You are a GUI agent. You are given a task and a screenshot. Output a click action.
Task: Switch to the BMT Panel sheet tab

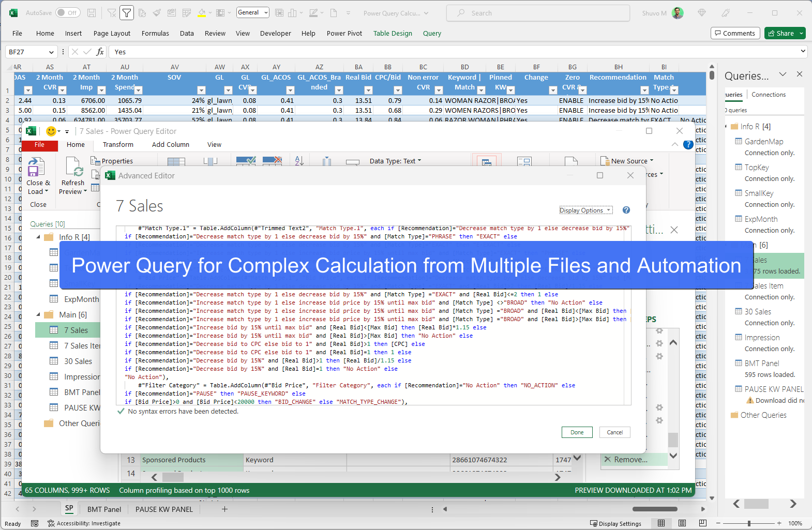[104, 509]
